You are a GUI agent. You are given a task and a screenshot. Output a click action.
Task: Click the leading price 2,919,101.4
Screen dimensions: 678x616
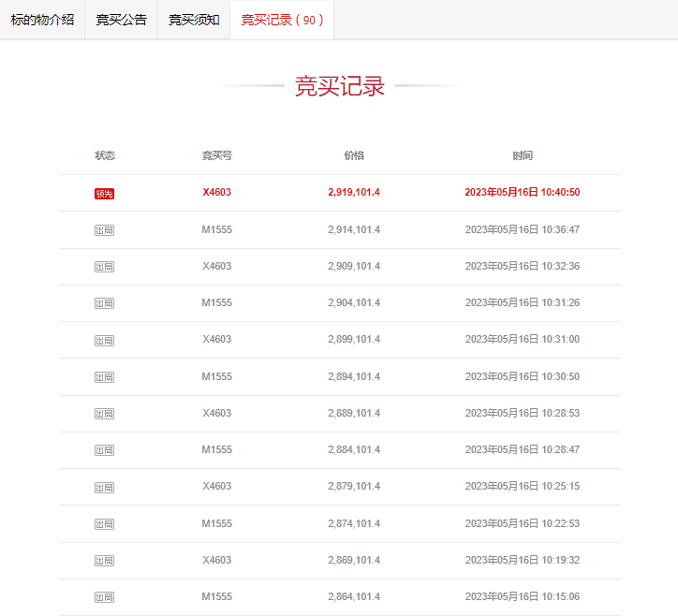pyautogui.click(x=354, y=193)
